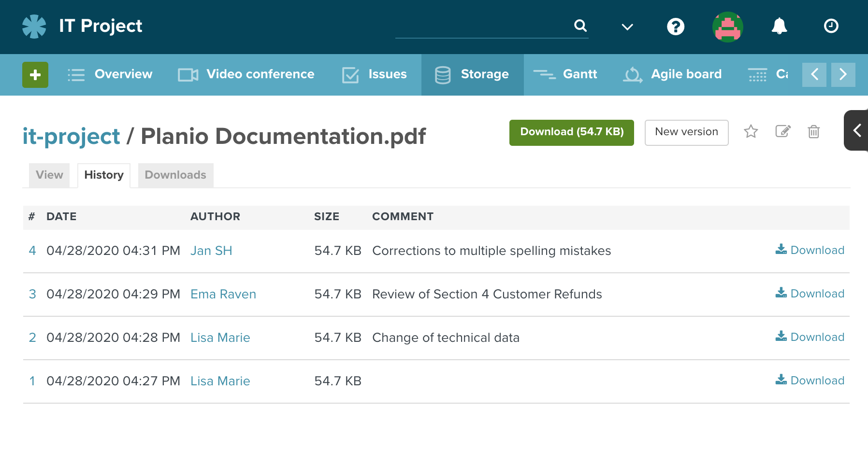This screenshot has height=450, width=868.
Task: Click Download (54.7 KB) button
Action: tap(572, 132)
